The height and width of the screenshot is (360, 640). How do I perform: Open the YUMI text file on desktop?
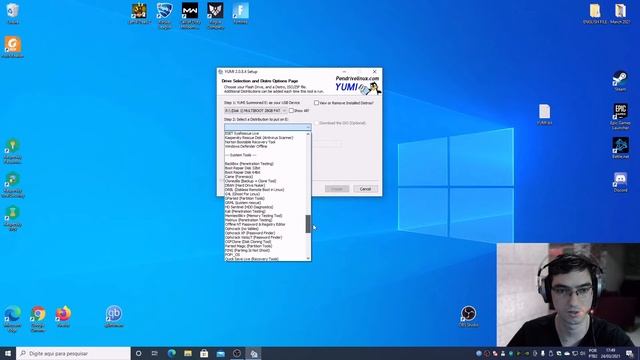544,114
